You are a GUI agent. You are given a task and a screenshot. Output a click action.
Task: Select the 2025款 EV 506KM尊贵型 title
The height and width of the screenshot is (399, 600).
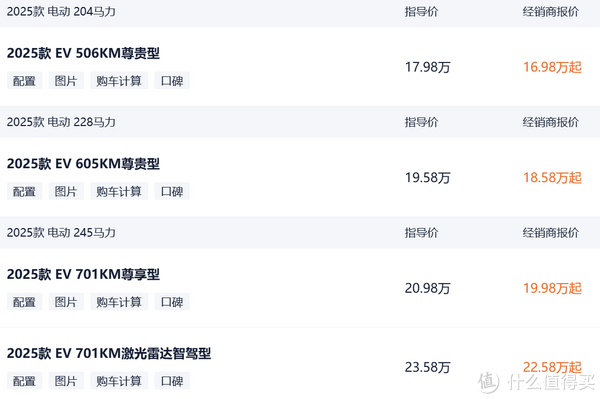(x=83, y=53)
